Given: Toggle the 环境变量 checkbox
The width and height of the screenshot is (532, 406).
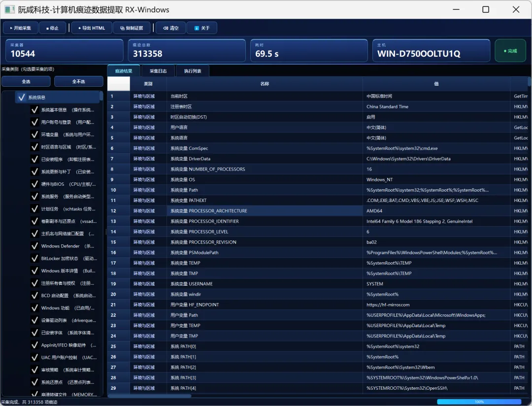Looking at the screenshot, I should pyautogui.click(x=34, y=135).
